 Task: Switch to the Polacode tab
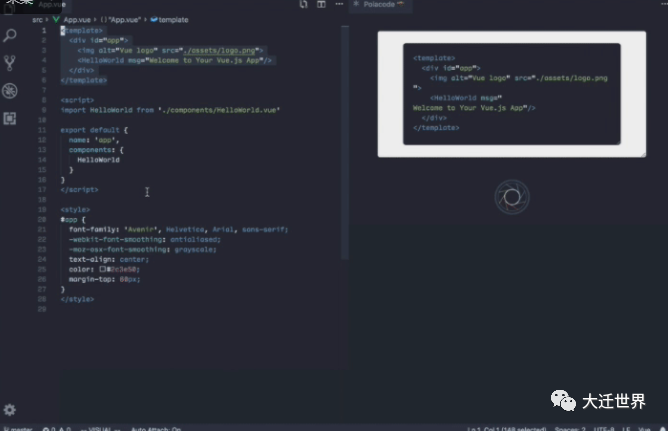pos(380,5)
